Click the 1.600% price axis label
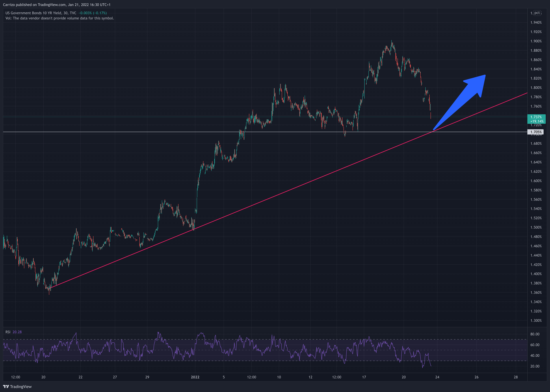The height and width of the screenshot is (392, 550). [536, 181]
